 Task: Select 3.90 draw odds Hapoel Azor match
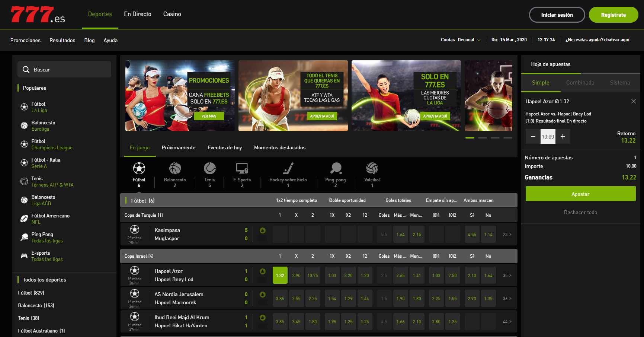(297, 276)
